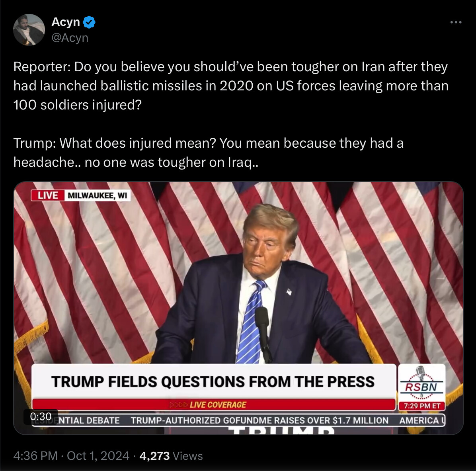
Task: Select the MILWAUKEE, WI location label
Action: click(x=98, y=195)
